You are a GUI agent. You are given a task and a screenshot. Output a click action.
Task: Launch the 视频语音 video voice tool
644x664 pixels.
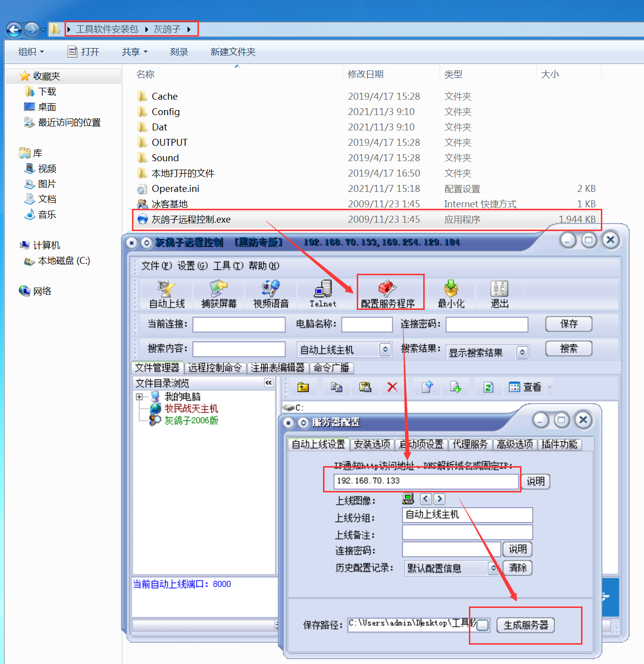pyautogui.click(x=271, y=295)
